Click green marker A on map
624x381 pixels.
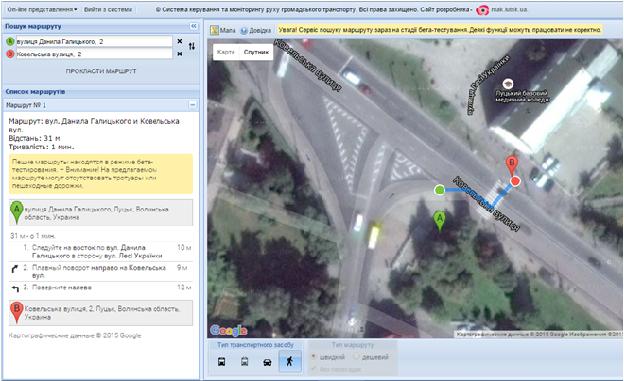coord(439,221)
